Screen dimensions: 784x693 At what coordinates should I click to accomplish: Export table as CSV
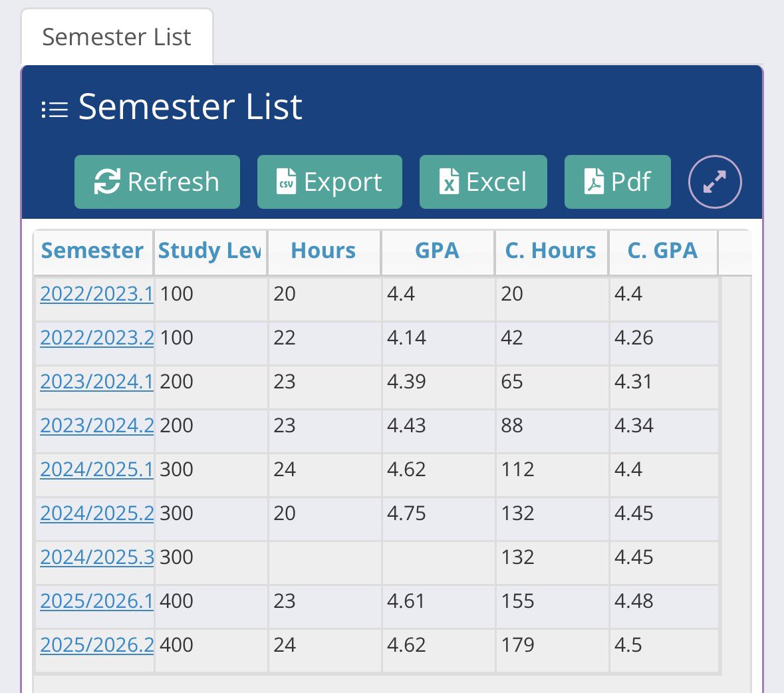click(330, 182)
